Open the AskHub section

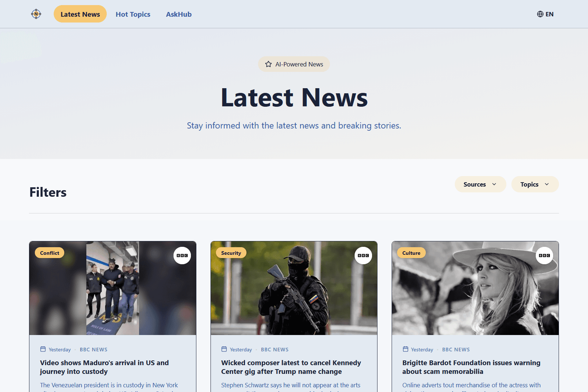click(x=179, y=14)
